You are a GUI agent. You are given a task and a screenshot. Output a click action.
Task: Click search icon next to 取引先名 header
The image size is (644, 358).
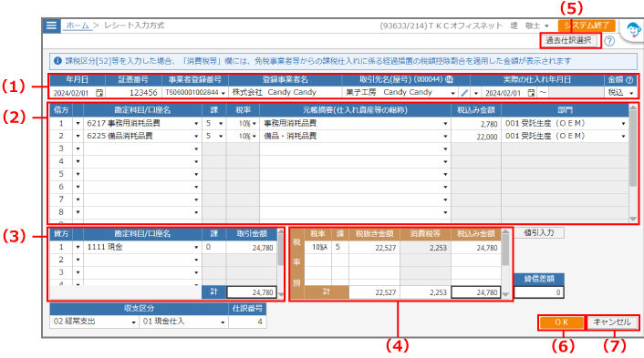pyautogui.click(x=449, y=79)
